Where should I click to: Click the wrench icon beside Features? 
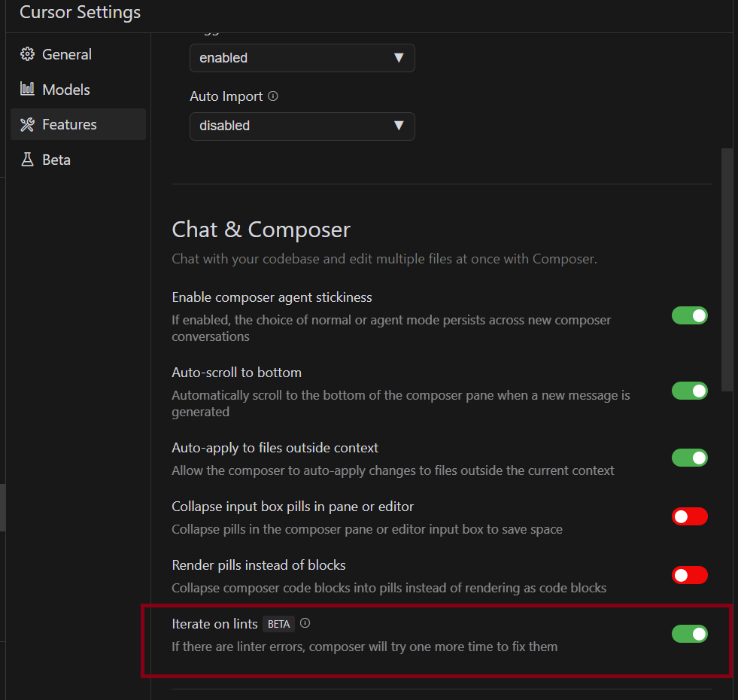(x=27, y=124)
